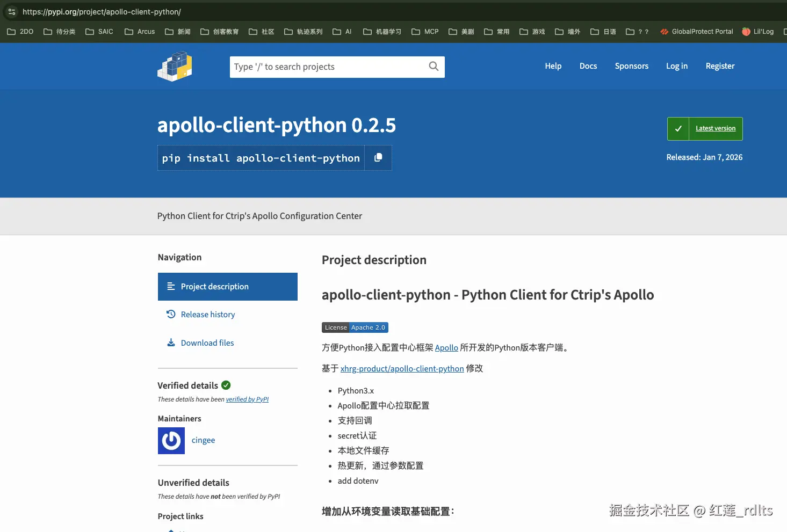Click the green checkmark on Latest version
787x532 pixels.
coord(678,129)
